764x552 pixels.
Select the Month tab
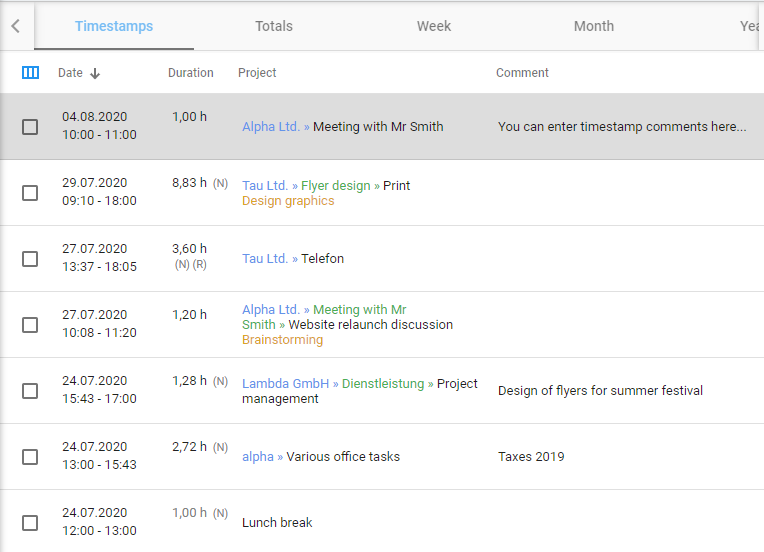[594, 26]
